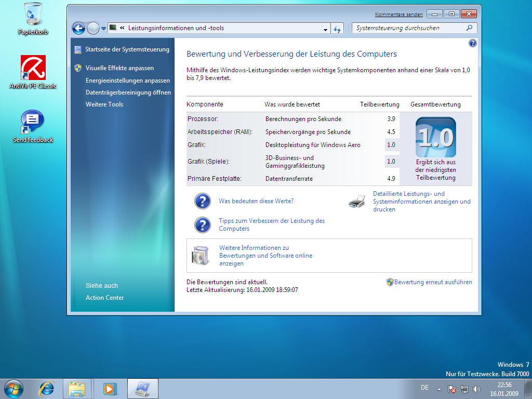Click the Systemsteuerung durchsuchen search field
532x399 pixels.
click(409, 28)
